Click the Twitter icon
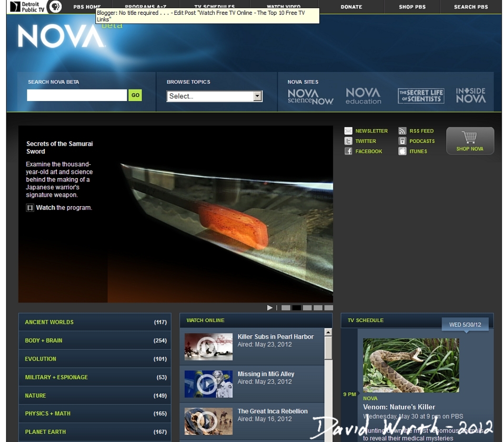The width and height of the screenshot is (504, 442). [348, 141]
